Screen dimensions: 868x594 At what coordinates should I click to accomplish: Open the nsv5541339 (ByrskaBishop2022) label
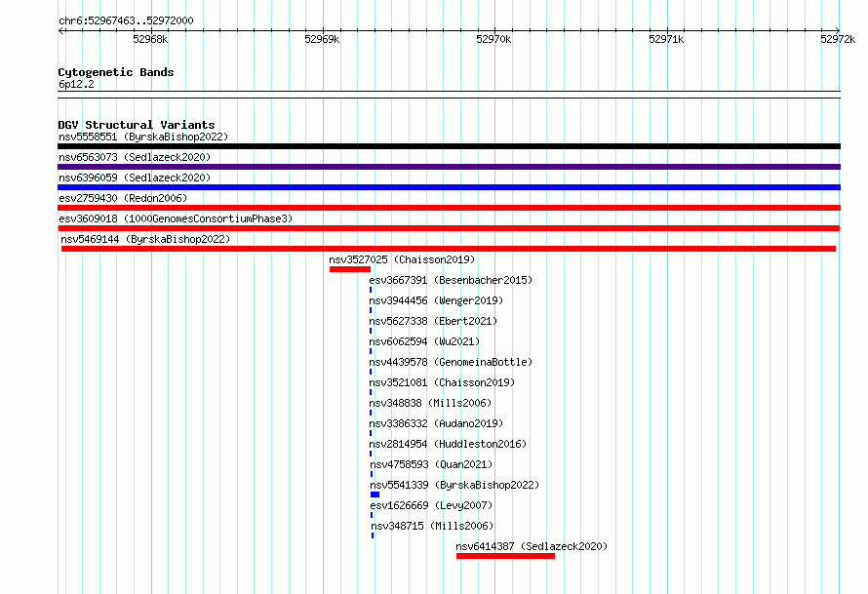tap(454, 485)
